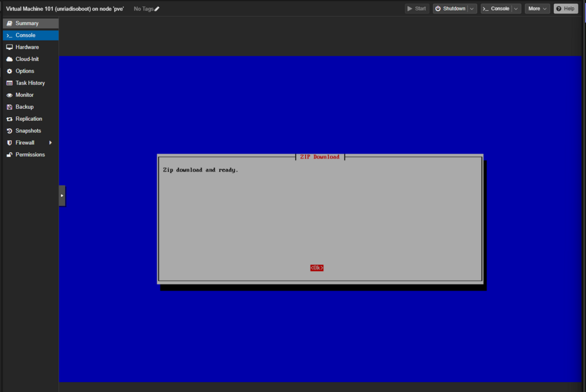Click the 'Zip download and ready.' message
This screenshot has width=586, height=392.
[200, 170]
